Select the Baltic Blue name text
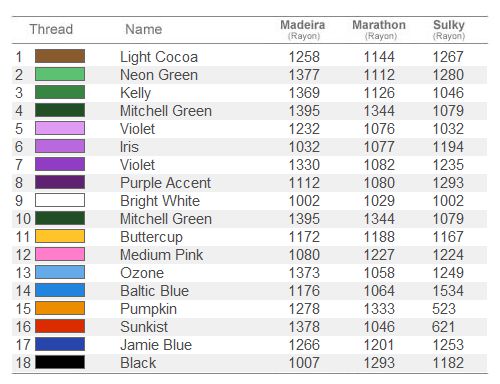The width and height of the screenshot is (500, 384). 155,291
